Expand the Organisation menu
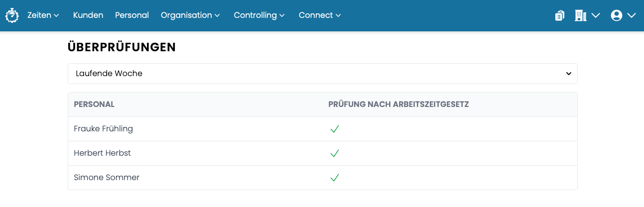The image size is (644, 207). tap(190, 15)
